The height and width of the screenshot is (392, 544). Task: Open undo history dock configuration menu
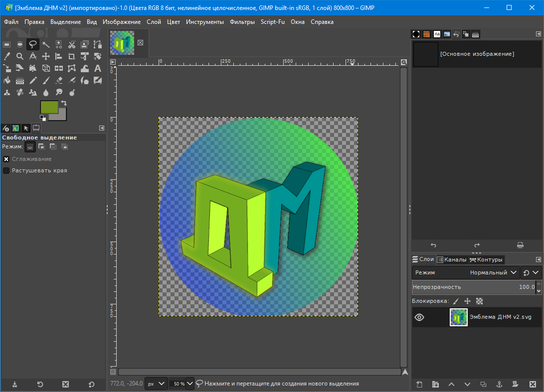tap(539, 34)
